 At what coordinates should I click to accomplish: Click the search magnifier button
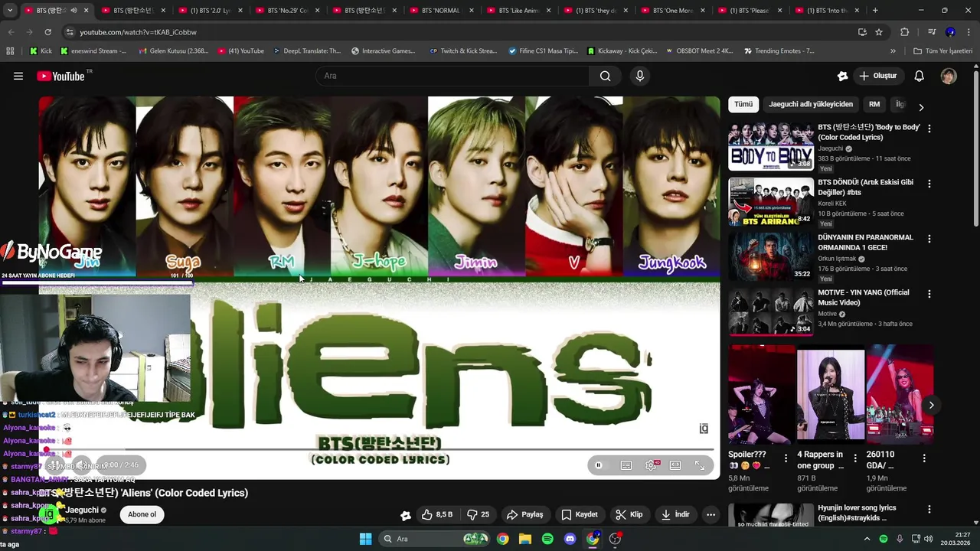605,76
